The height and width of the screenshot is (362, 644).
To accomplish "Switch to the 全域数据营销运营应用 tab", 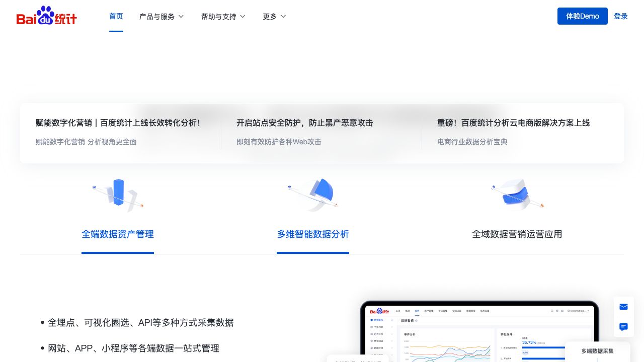I will click(517, 234).
